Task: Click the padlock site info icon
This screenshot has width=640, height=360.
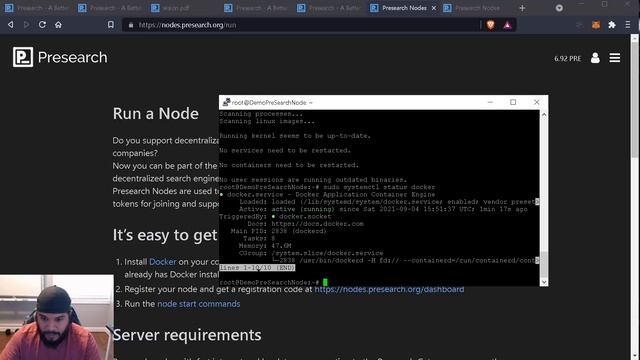Action: [x=131, y=25]
